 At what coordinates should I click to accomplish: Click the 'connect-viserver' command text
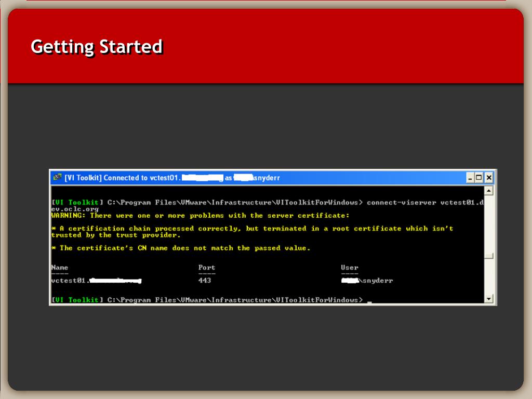coord(402,203)
